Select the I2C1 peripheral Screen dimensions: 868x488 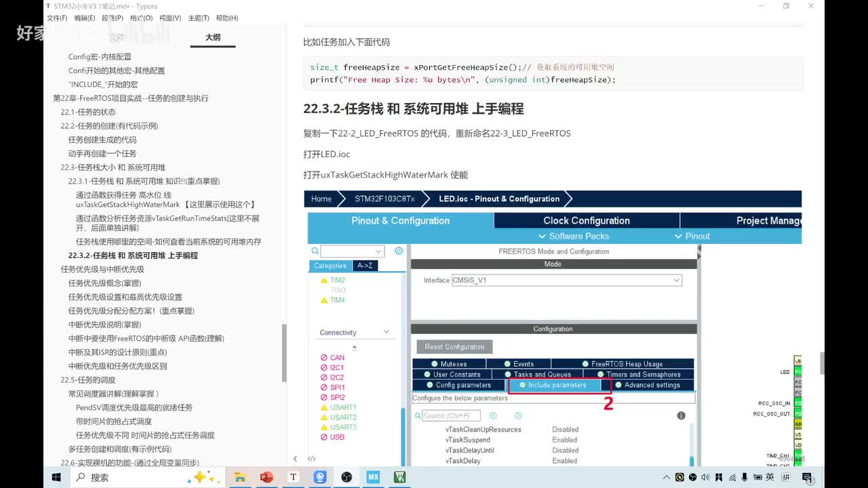tap(337, 367)
